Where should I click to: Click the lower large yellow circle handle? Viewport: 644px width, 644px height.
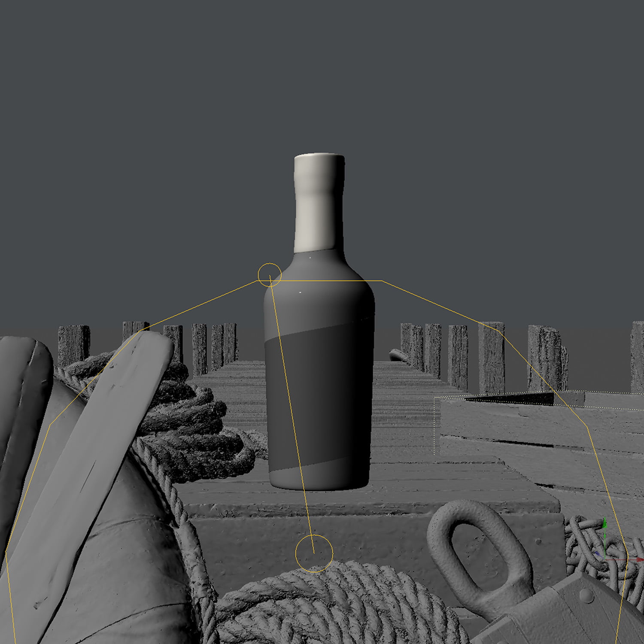coord(314,553)
